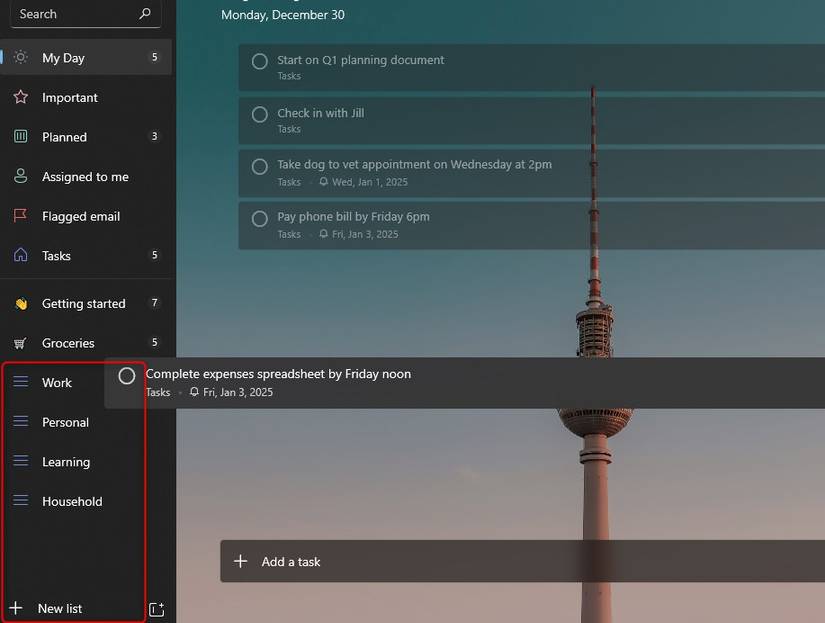Complete the "Check in with Jill" task
The width and height of the screenshot is (825, 623).
coord(259,115)
